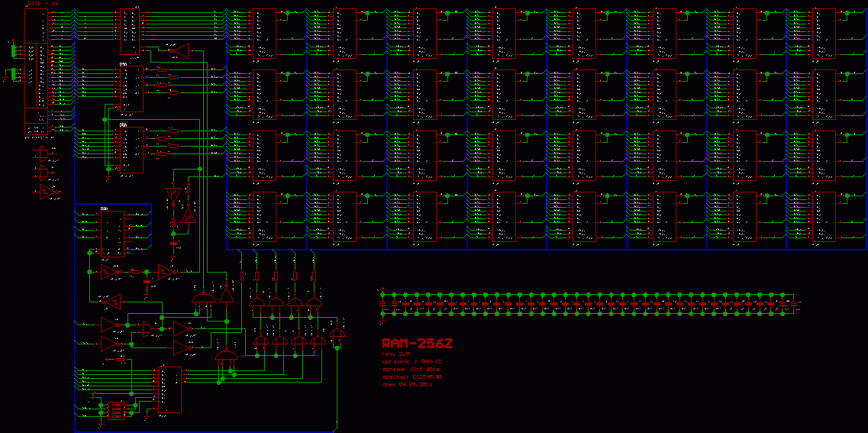Screen dimensions: 868x433
Task: Click the power symbol left of capacitor row
Action: coord(382,304)
